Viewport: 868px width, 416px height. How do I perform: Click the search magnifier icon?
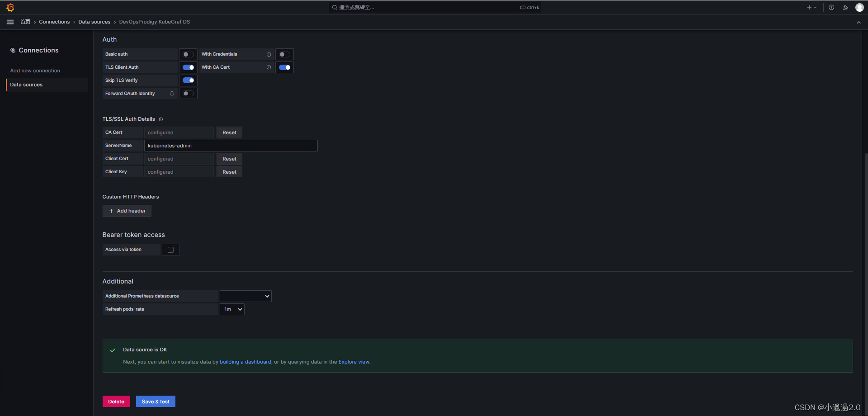pyautogui.click(x=335, y=7)
